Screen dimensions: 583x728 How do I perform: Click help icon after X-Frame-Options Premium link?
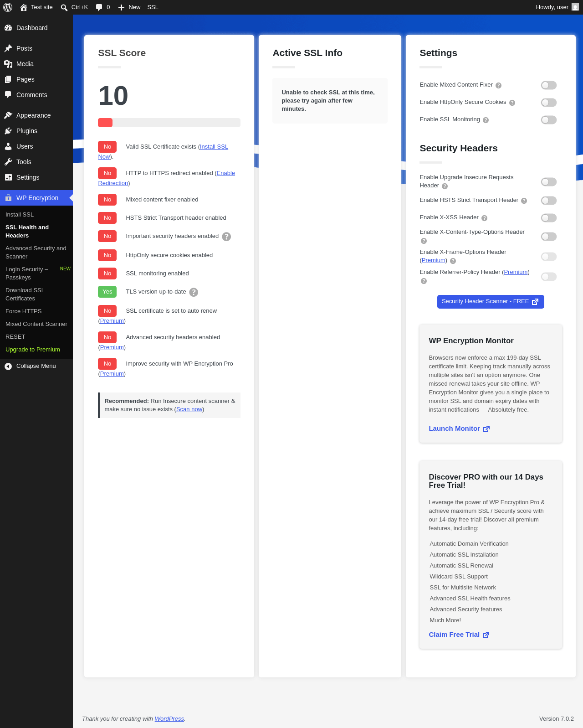[453, 261]
